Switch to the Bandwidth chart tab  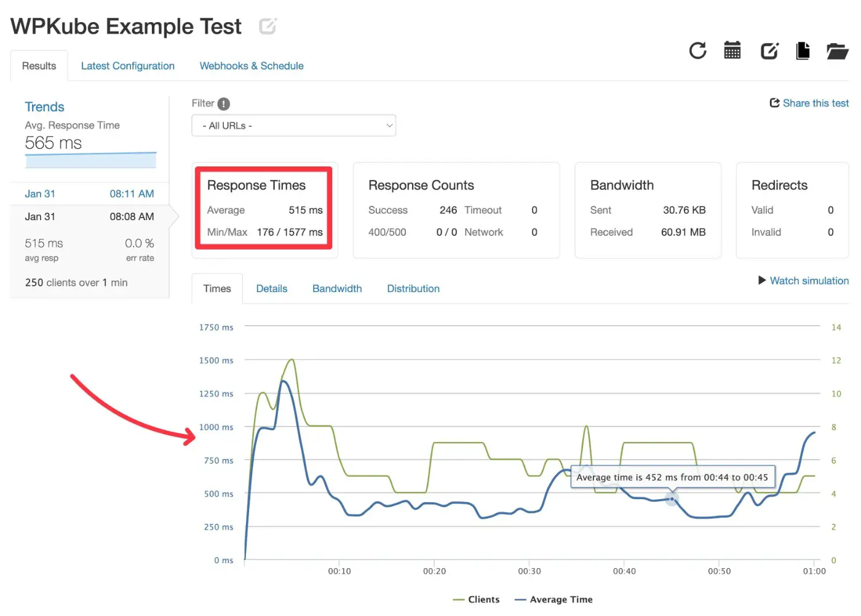click(337, 288)
